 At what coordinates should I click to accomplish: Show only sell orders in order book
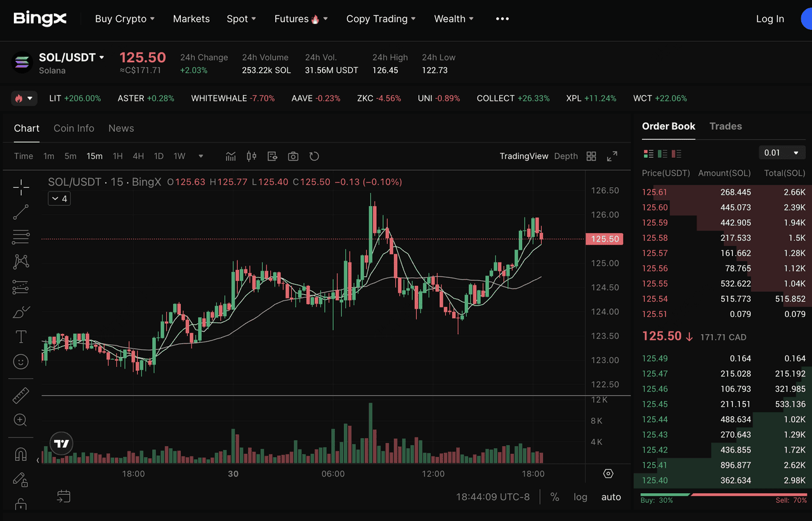click(676, 153)
